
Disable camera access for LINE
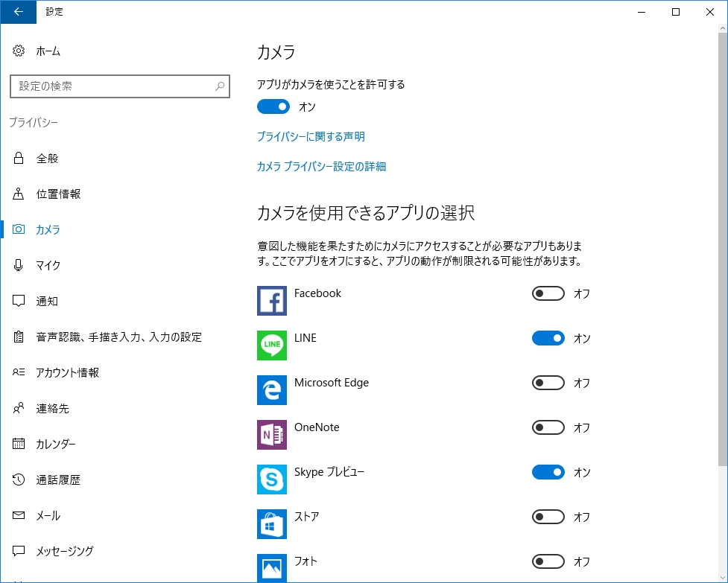click(548, 338)
